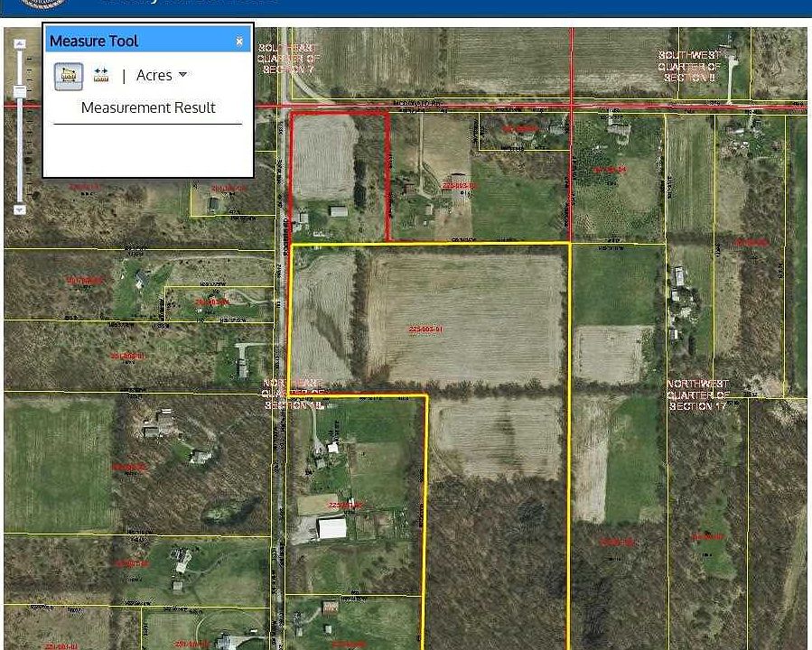
Task: Select the distance measurement tool icon
Action: [101, 76]
